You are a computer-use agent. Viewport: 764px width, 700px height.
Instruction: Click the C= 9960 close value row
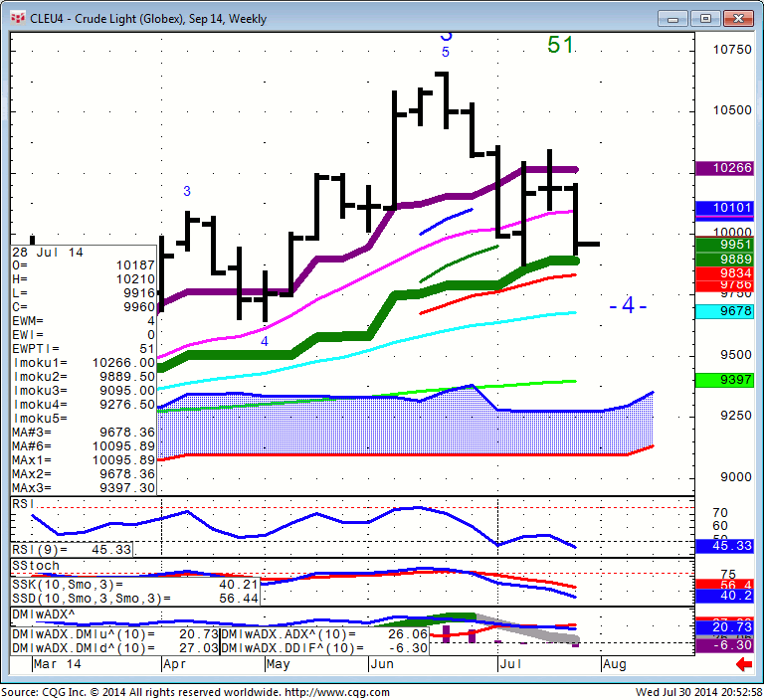[84, 307]
